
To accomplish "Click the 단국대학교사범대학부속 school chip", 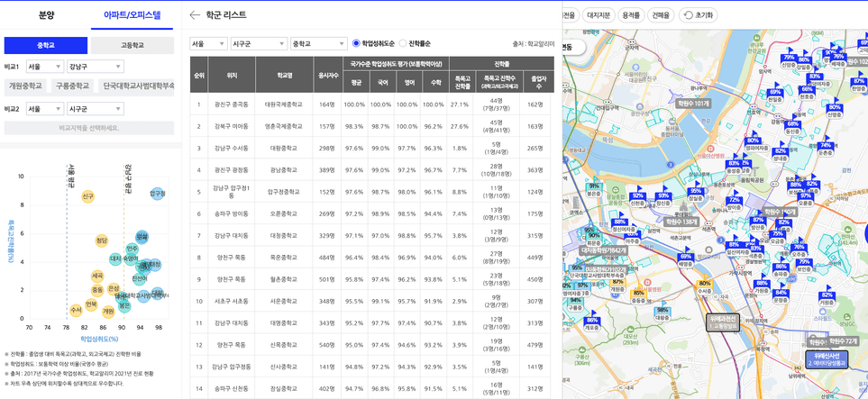I will [137, 86].
